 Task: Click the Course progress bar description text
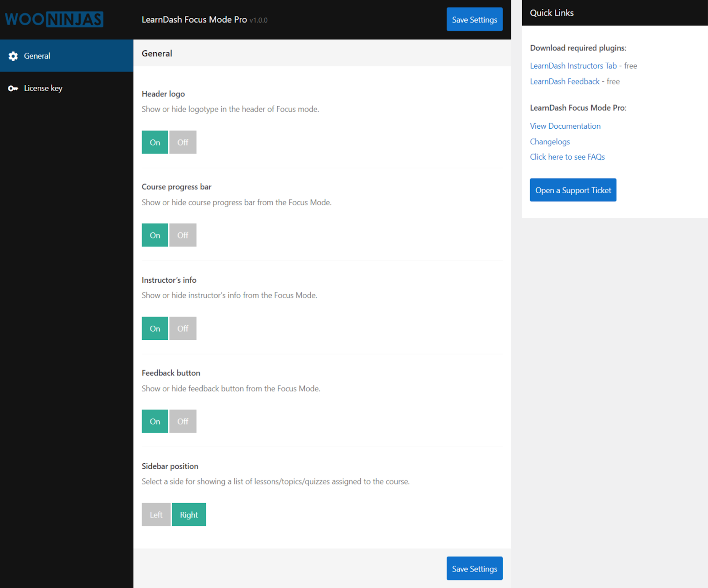point(236,203)
